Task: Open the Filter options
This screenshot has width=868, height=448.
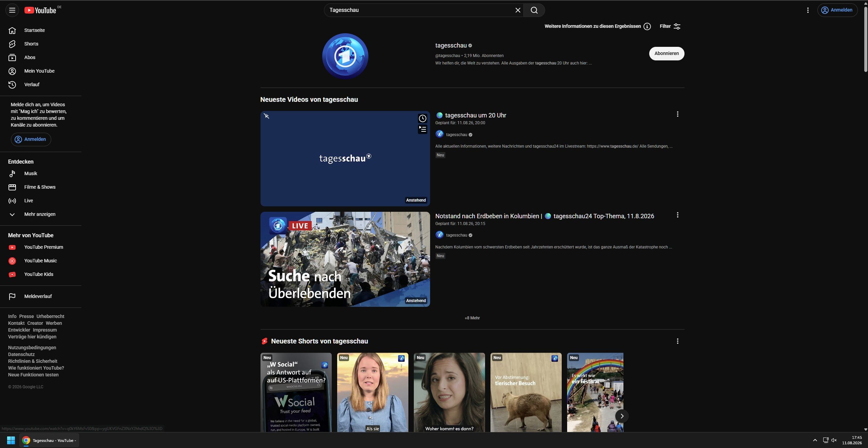Action: (x=670, y=26)
